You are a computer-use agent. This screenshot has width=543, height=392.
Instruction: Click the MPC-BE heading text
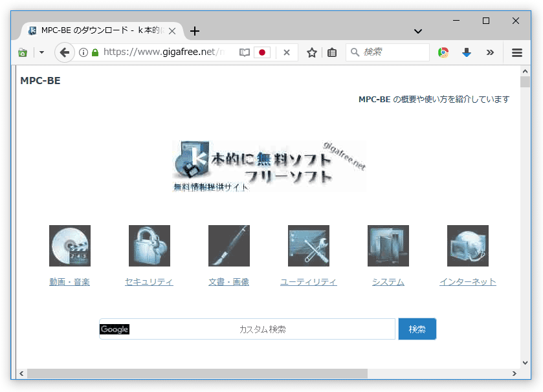point(40,81)
